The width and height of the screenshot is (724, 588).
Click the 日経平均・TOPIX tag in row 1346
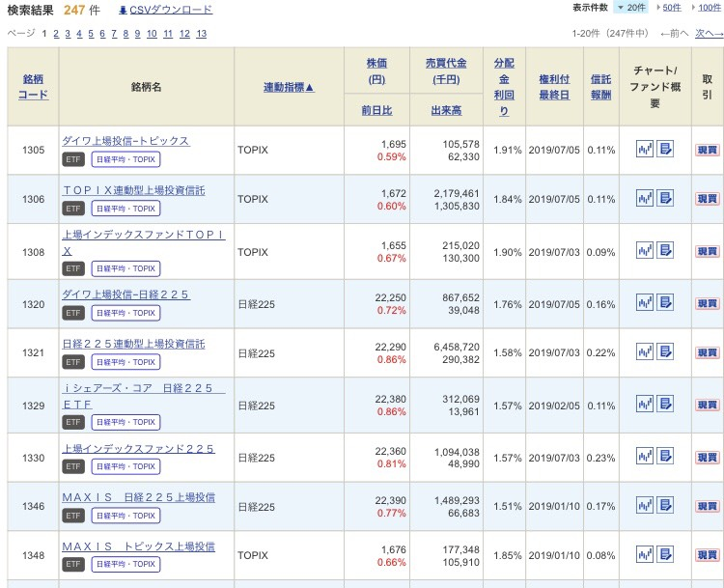(x=126, y=516)
